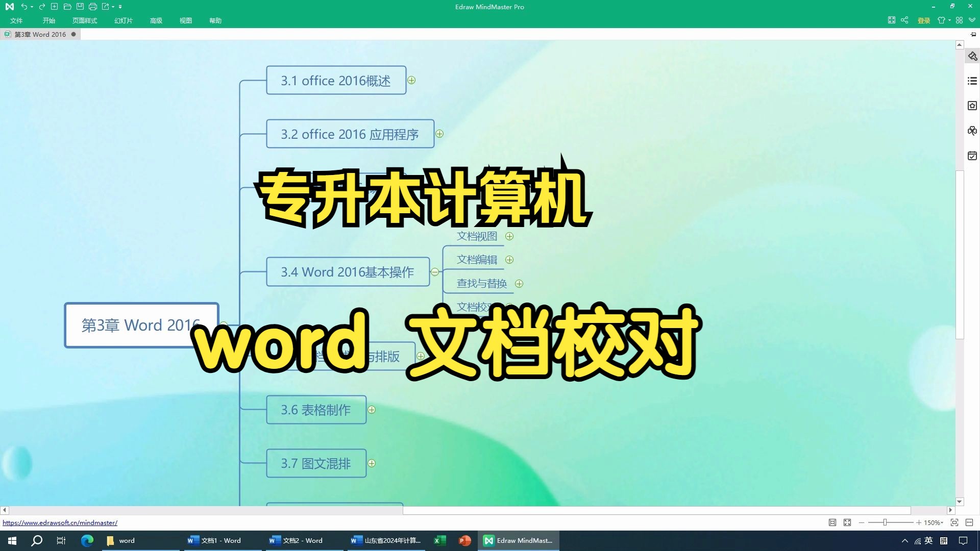The image size is (980, 551).
Task: Click the Share icon in top right
Action: pos(904,20)
